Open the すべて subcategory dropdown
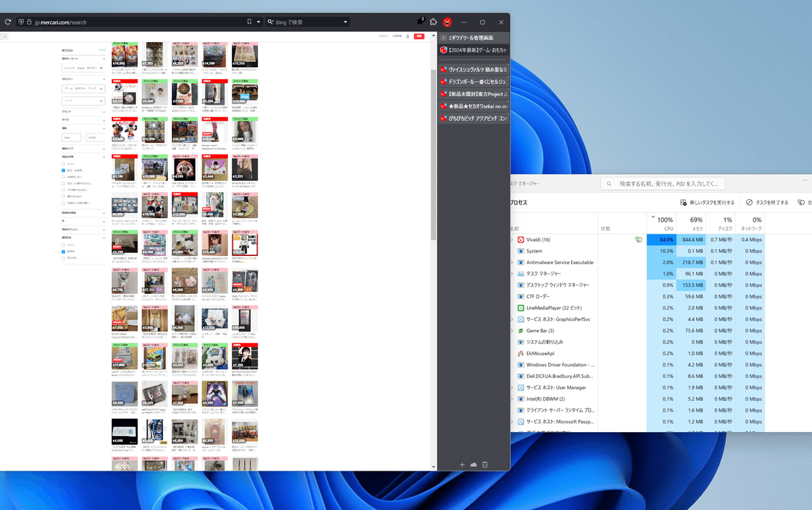 pyautogui.click(x=83, y=100)
